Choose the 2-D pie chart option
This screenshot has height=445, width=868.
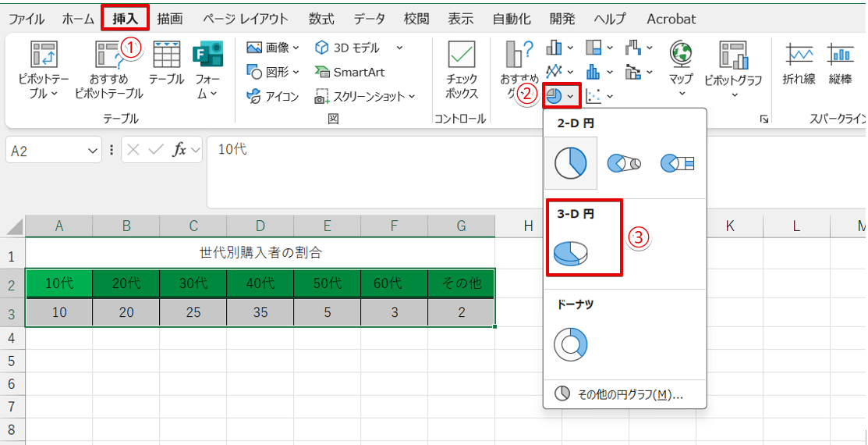click(x=570, y=163)
